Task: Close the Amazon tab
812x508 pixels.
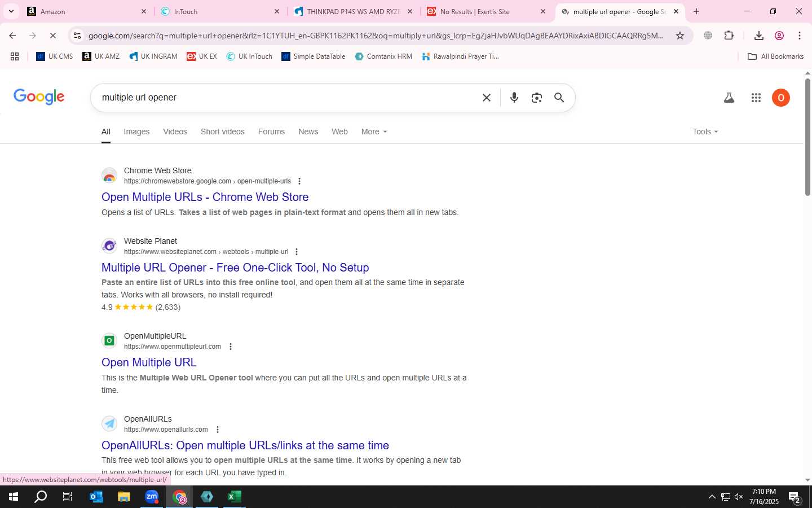Action: 143,11
